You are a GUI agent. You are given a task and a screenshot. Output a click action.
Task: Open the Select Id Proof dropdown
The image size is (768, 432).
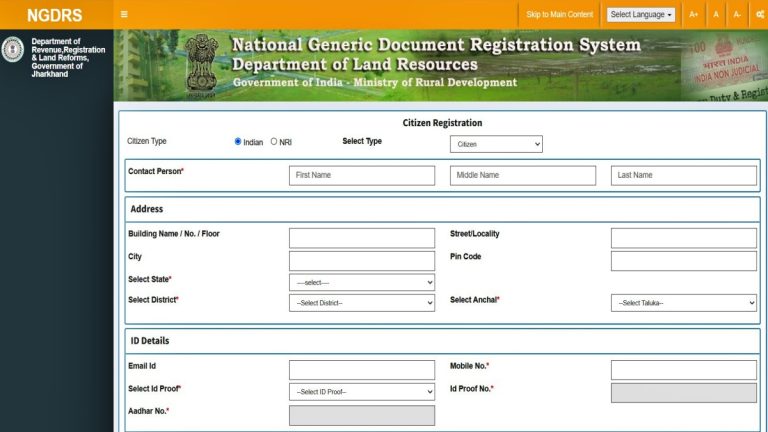pos(362,392)
